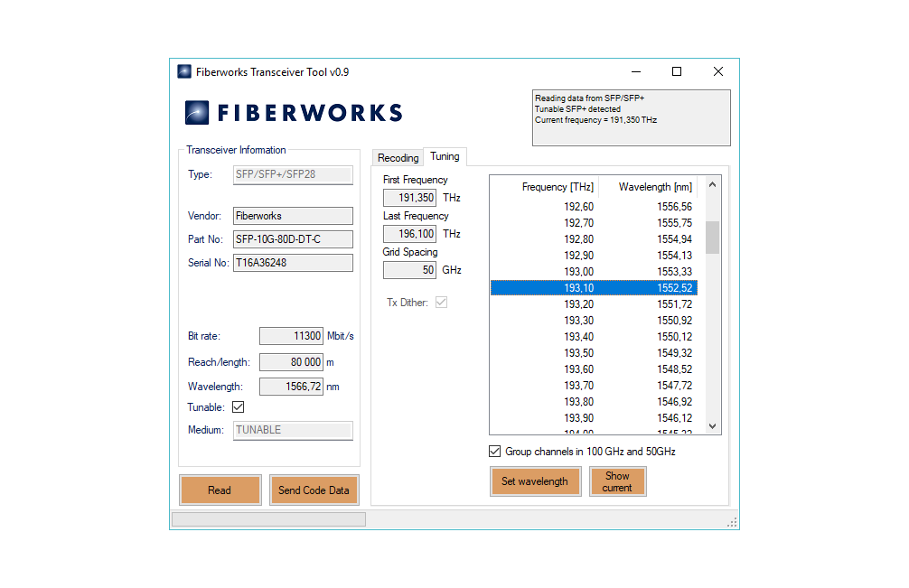
Task: Select the 193,40 THz row
Action: tap(594, 337)
